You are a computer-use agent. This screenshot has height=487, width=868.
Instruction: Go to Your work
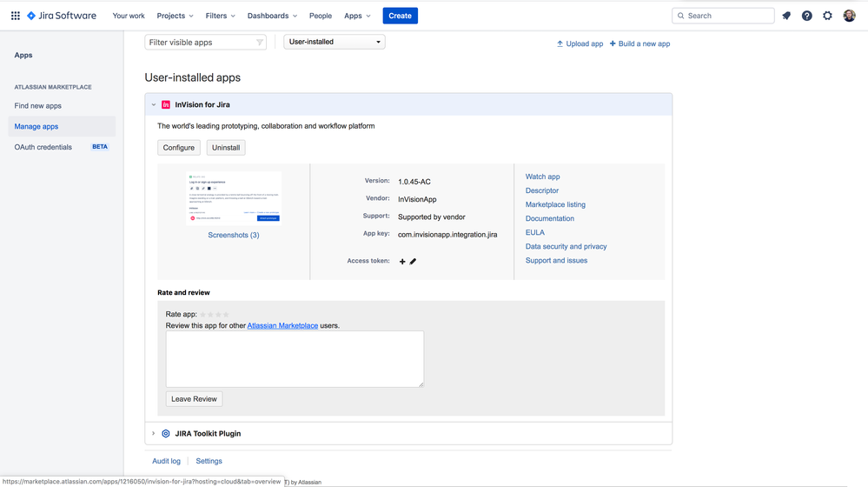[129, 16]
